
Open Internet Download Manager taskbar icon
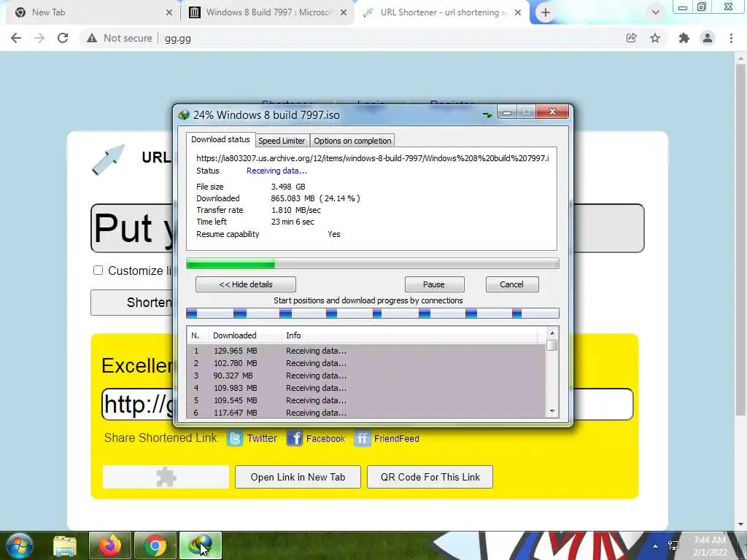point(200,545)
